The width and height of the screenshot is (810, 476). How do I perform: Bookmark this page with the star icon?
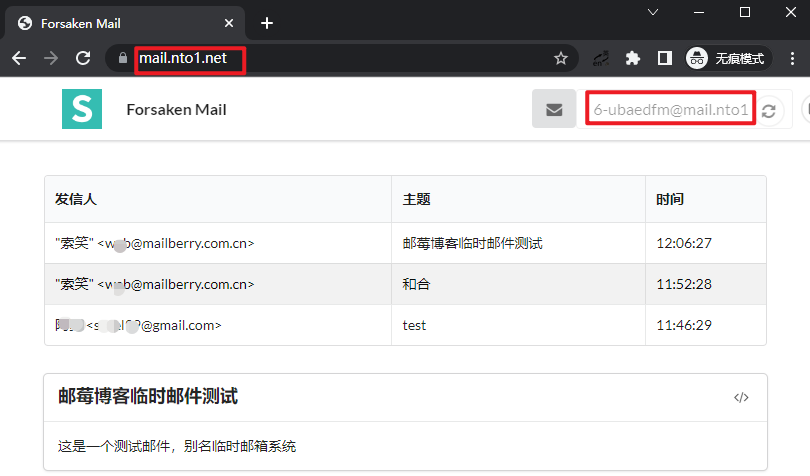coord(560,58)
